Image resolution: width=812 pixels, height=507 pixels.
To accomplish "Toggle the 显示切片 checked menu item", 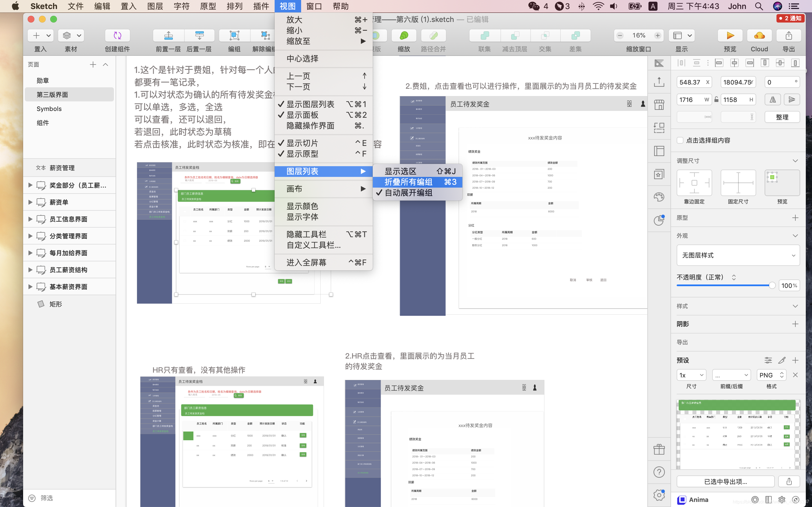I will click(x=302, y=143).
